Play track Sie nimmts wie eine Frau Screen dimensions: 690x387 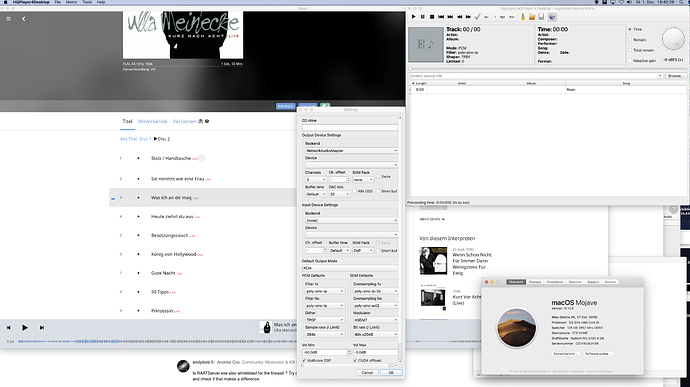coord(138,179)
